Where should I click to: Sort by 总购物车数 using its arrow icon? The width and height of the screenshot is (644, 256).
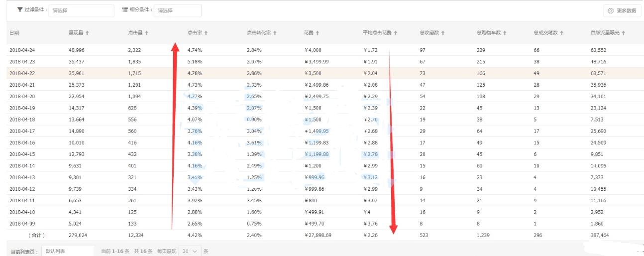click(x=504, y=33)
